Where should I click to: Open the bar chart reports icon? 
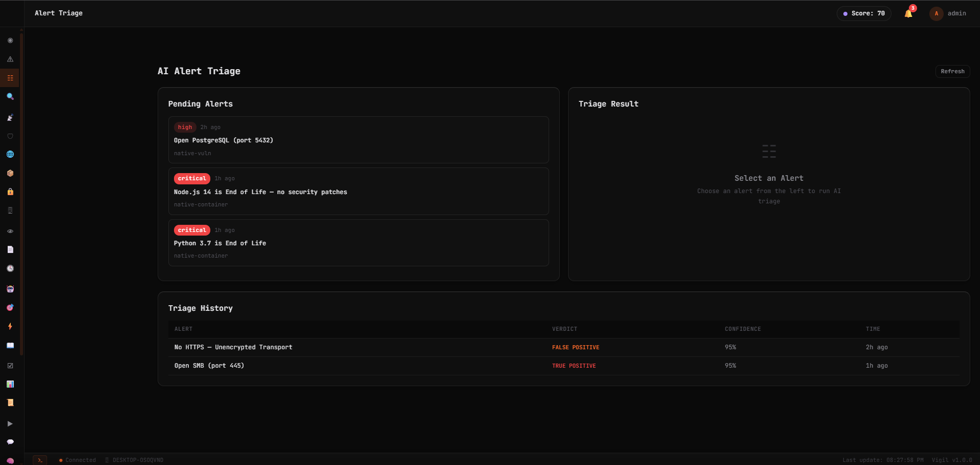[x=10, y=384]
